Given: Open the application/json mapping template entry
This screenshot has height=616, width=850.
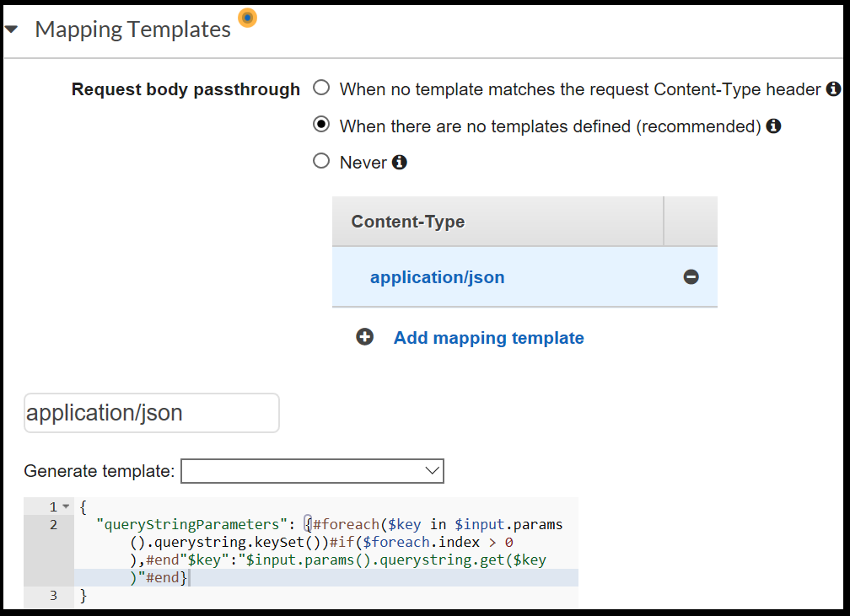Looking at the screenshot, I should click(x=437, y=277).
